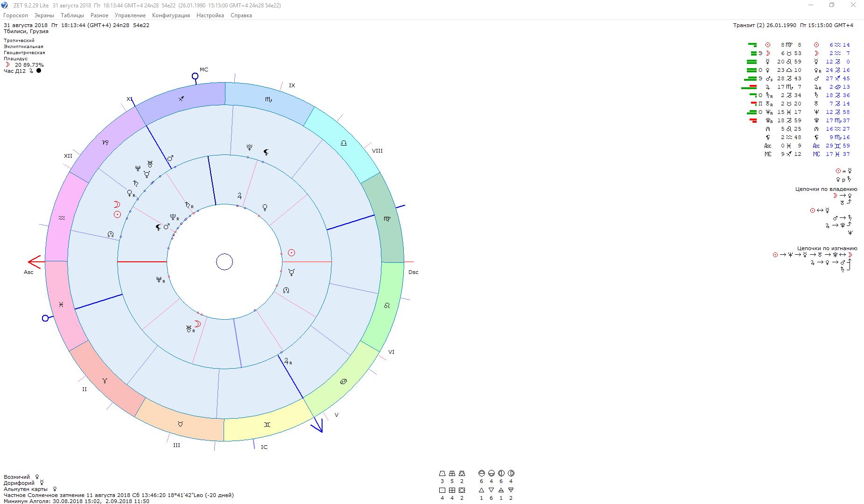The image size is (864, 504).
Task: Click the trapezoid-with-dot statistics icon
Action: [x=442, y=473]
